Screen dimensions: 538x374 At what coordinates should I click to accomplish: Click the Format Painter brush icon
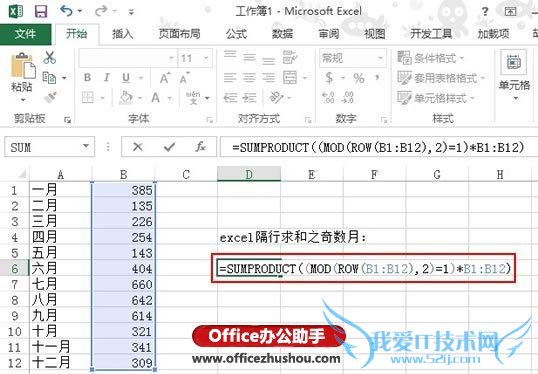pyautogui.click(x=50, y=97)
